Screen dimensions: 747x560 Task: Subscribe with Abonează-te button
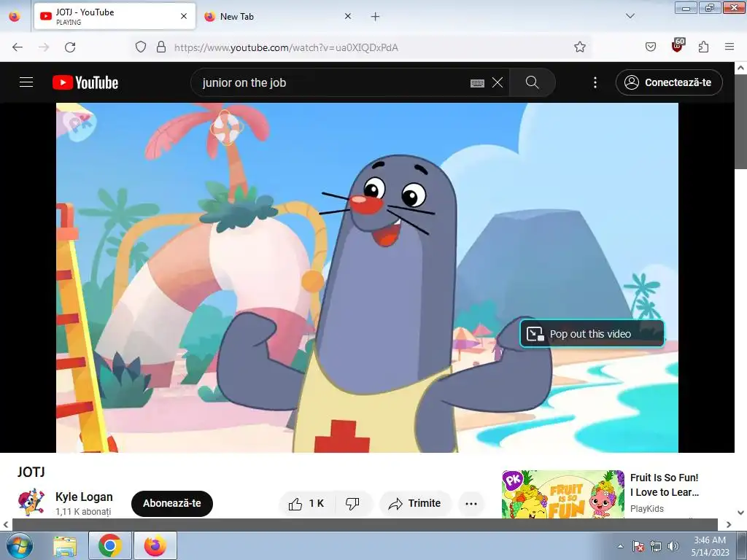point(172,503)
